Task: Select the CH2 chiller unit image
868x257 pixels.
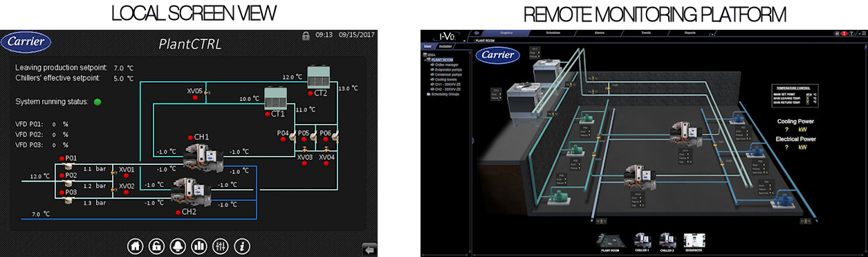Action: (x=192, y=192)
